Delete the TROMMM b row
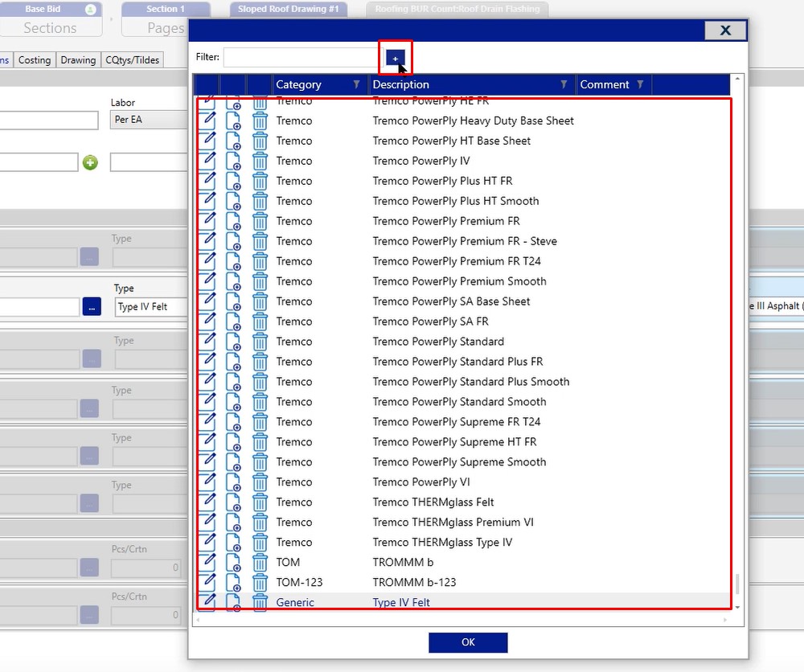This screenshot has width=804, height=672. click(260, 563)
